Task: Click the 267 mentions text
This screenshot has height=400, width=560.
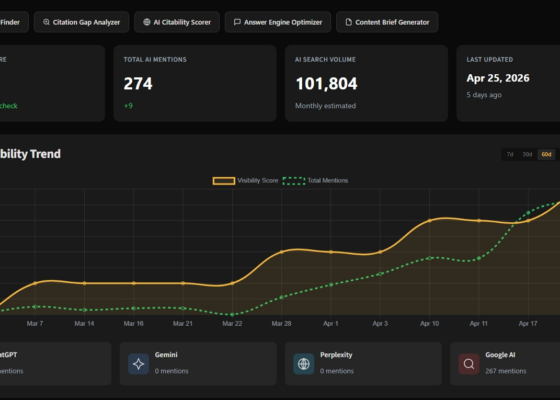Action: click(506, 371)
